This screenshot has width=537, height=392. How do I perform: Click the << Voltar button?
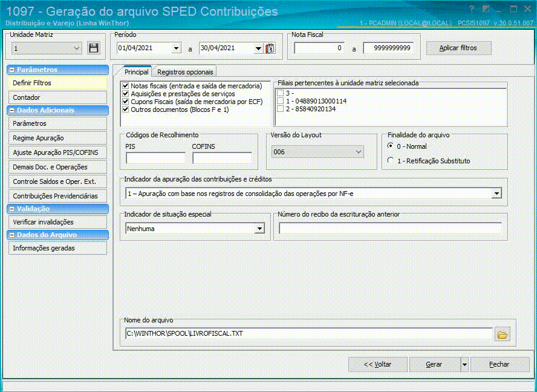[x=378, y=365]
